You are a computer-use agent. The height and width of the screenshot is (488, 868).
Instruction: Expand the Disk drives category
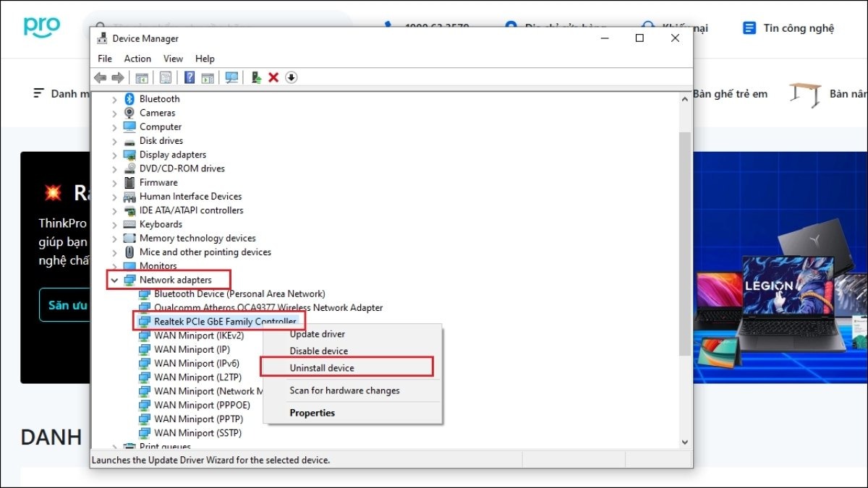pyautogui.click(x=114, y=141)
